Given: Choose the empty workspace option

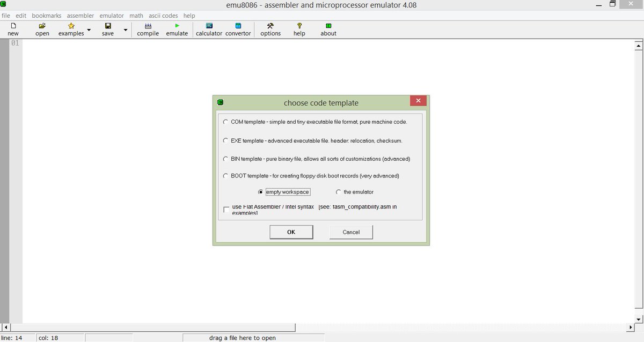Looking at the screenshot, I should [261, 192].
